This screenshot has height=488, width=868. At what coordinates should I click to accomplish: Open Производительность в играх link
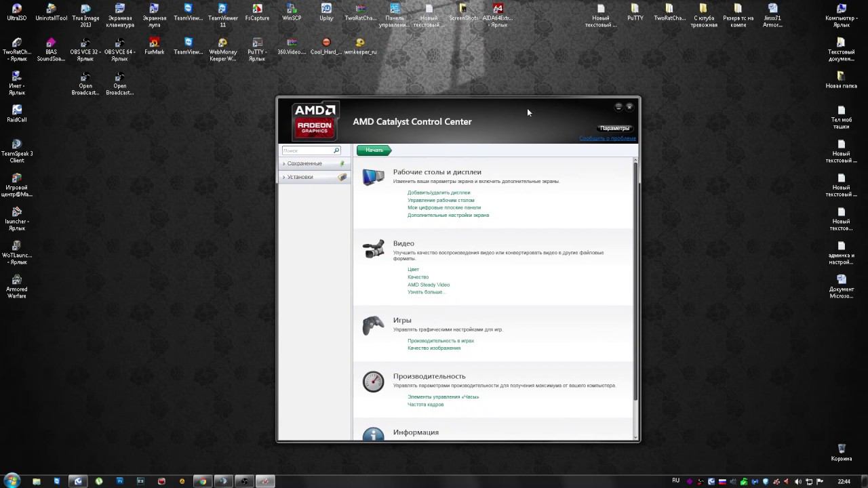coord(441,341)
